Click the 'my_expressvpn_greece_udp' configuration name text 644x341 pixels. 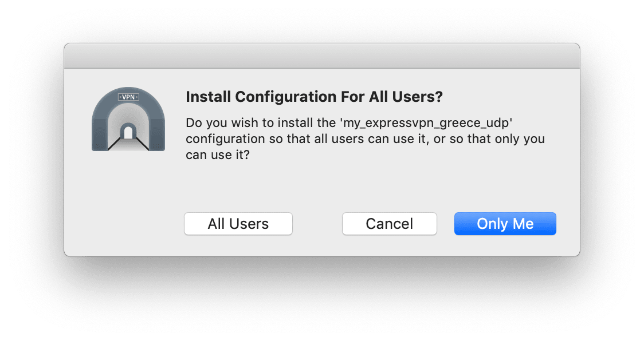click(x=426, y=122)
